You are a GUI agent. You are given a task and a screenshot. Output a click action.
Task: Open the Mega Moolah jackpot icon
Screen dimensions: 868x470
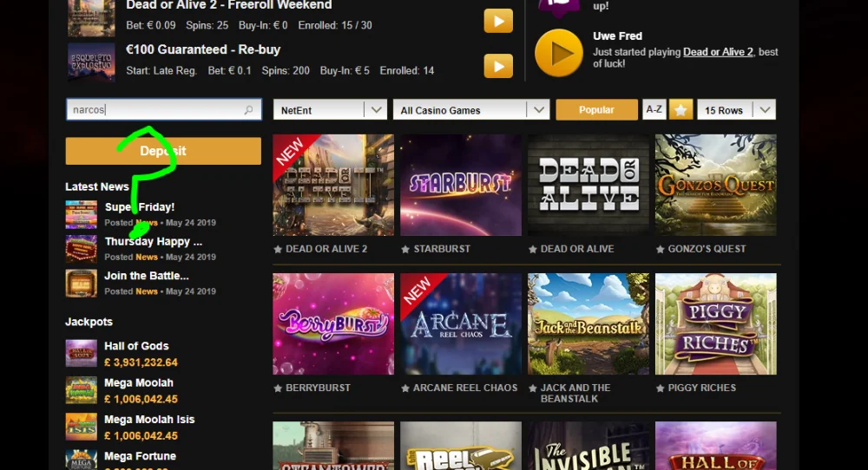click(x=82, y=390)
